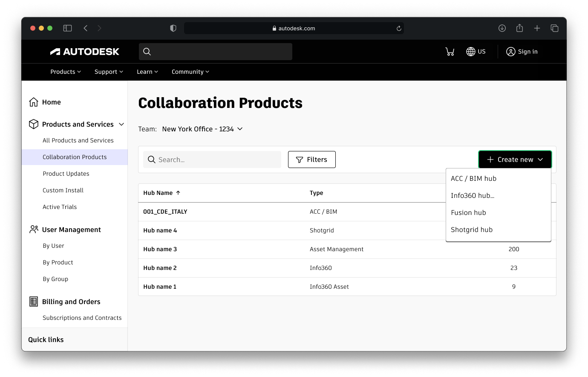Click the address bar showing autodesk.com
Image resolution: width=588 pixels, height=377 pixels.
294,28
